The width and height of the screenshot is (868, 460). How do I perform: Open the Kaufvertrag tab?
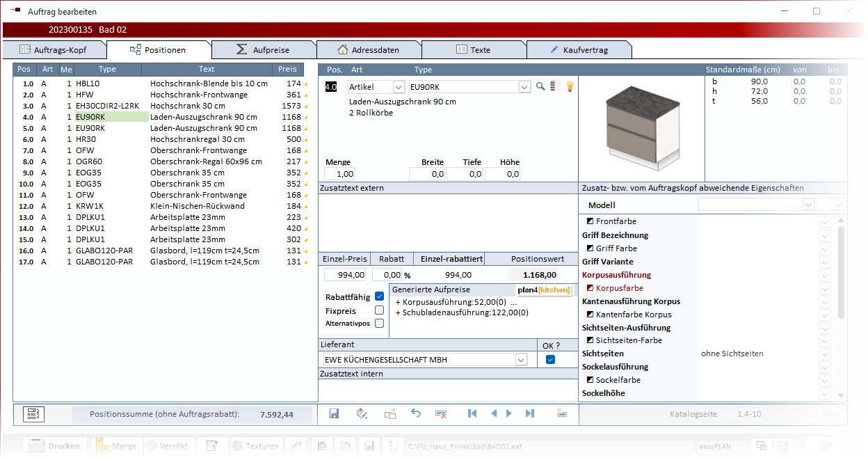pyautogui.click(x=578, y=50)
